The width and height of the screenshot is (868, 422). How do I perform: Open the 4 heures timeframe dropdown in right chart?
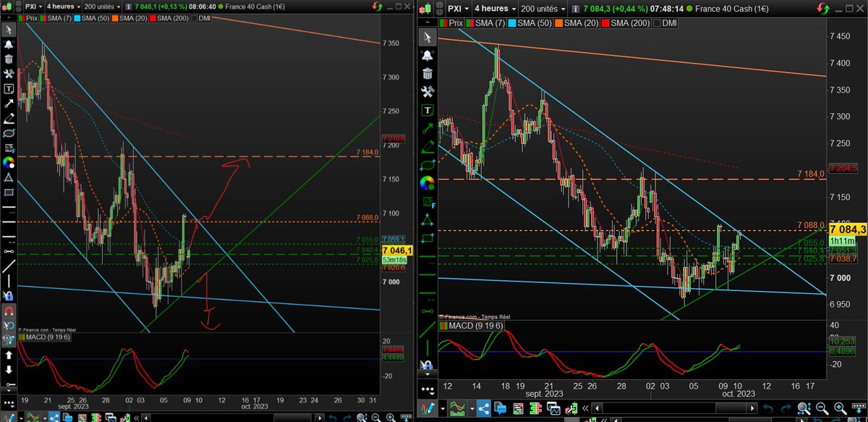coord(495,9)
